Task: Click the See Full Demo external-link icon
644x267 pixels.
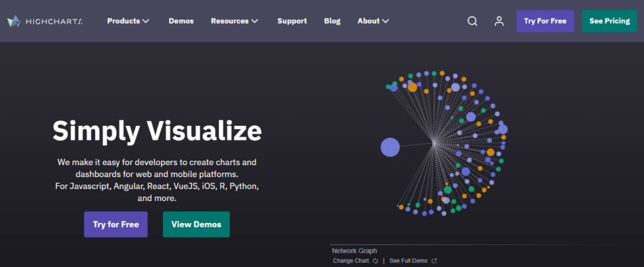Action: [x=434, y=261]
